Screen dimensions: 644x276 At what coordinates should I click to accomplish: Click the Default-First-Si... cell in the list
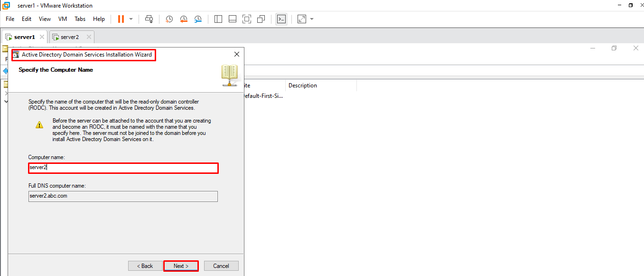[263, 95]
